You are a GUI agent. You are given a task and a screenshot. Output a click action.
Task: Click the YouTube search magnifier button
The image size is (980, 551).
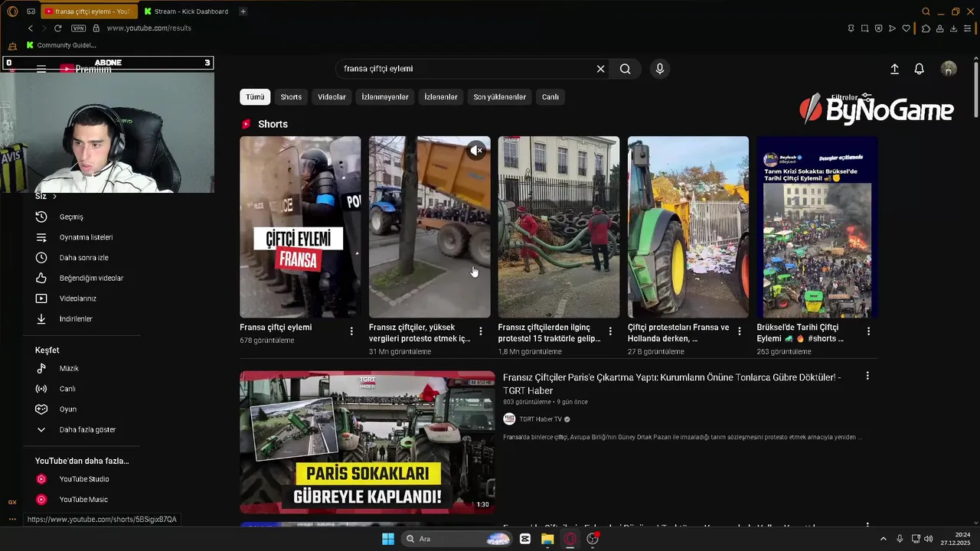626,69
